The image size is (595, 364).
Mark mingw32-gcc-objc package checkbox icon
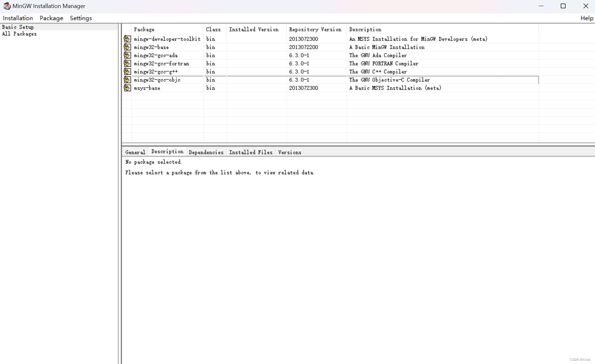click(127, 80)
